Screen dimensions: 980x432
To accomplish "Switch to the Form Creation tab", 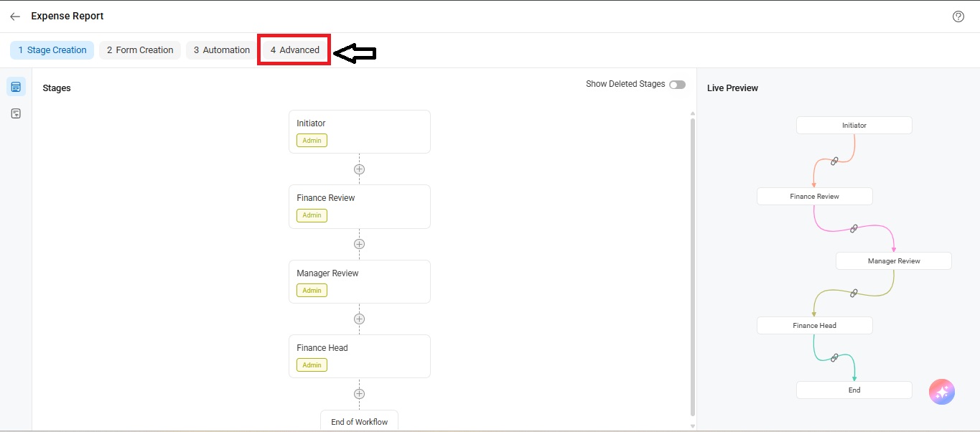I will (140, 50).
